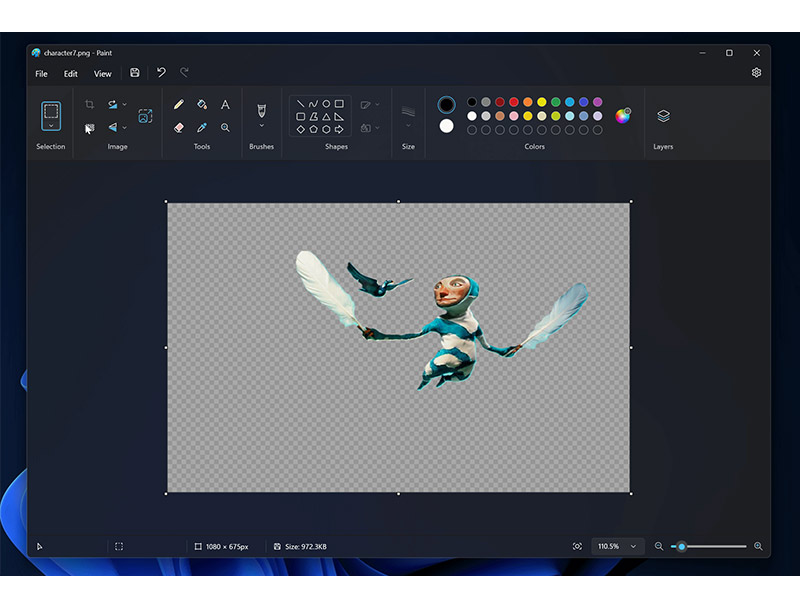The height and width of the screenshot is (600, 800).
Task: Select the Eraser tool
Action: (x=179, y=128)
